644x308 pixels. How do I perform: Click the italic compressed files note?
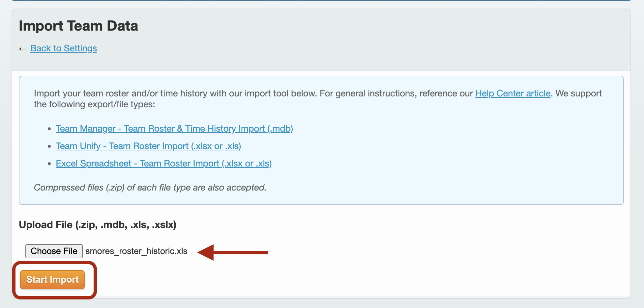coord(150,188)
